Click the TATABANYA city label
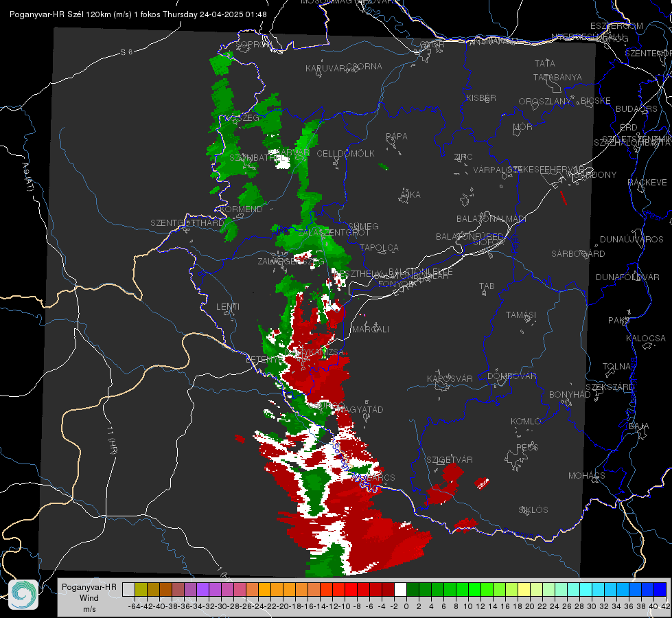Screen dimensions: 672x618 pos(557,77)
